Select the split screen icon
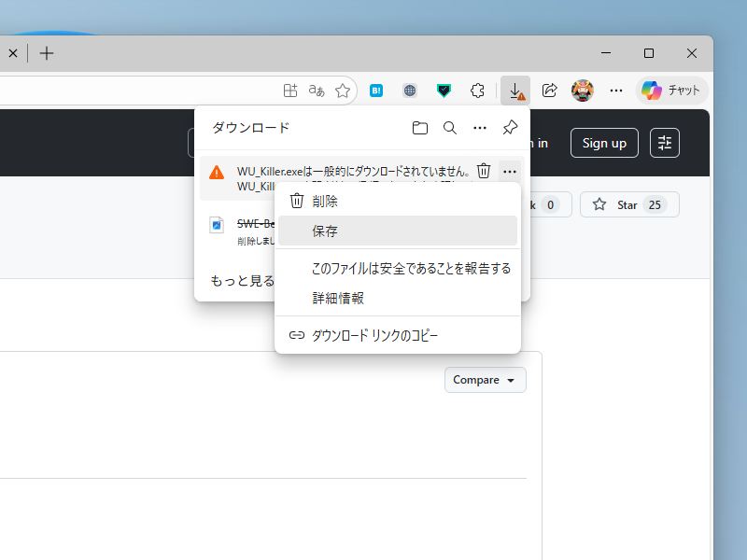 [x=289, y=91]
